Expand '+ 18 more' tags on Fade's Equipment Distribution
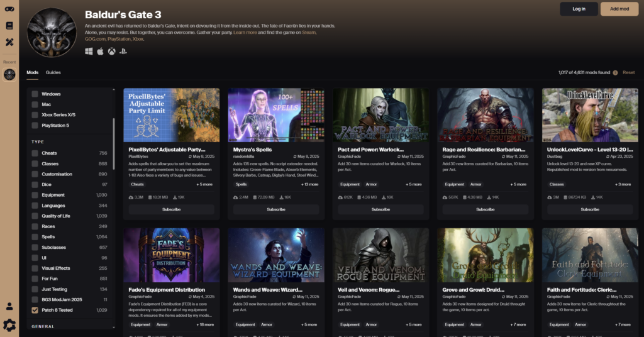Image resolution: width=644 pixels, height=337 pixels. click(x=205, y=324)
